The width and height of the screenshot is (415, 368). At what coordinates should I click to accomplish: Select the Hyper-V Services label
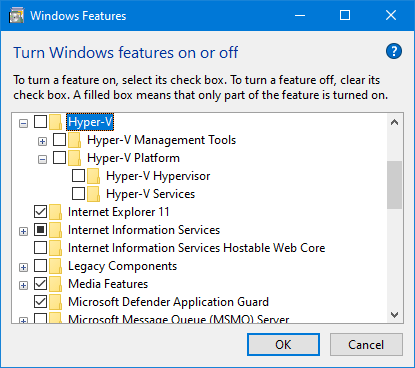151,194
